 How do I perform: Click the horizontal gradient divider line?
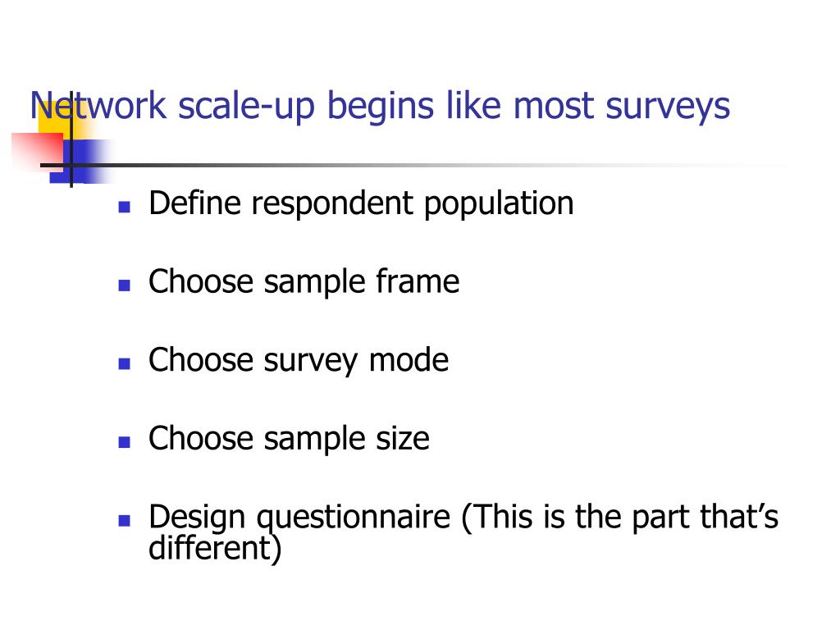point(413,165)
